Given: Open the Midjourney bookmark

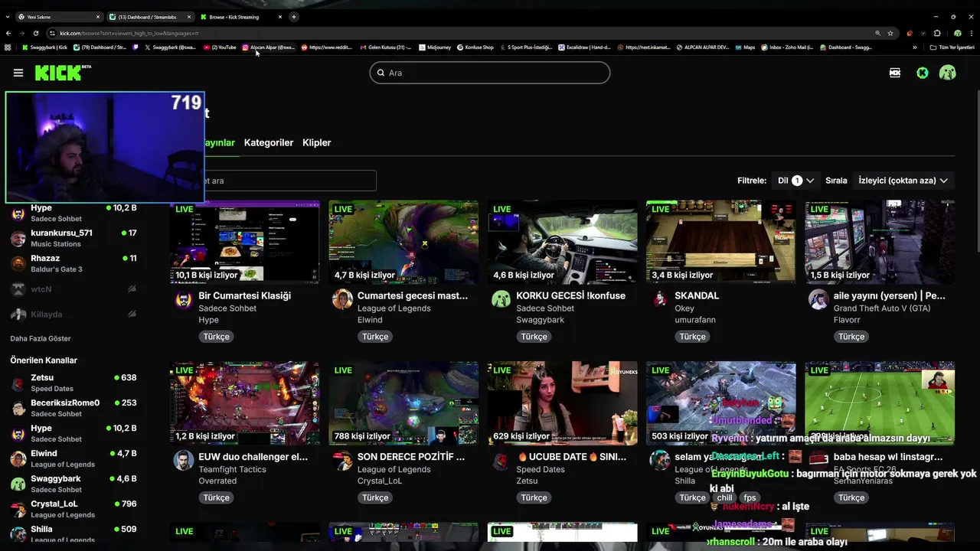Looking at the screenshot, I should (434, 47).
